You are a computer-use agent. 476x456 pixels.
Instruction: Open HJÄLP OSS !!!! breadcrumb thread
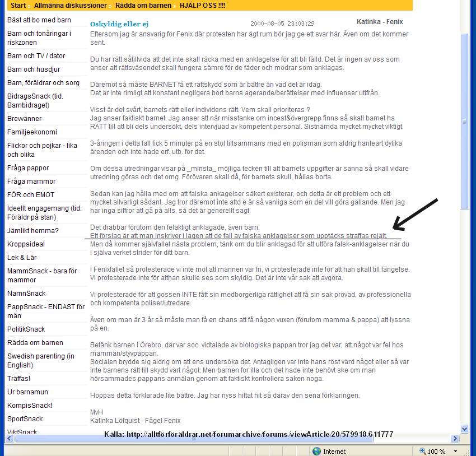click(202, 6)
